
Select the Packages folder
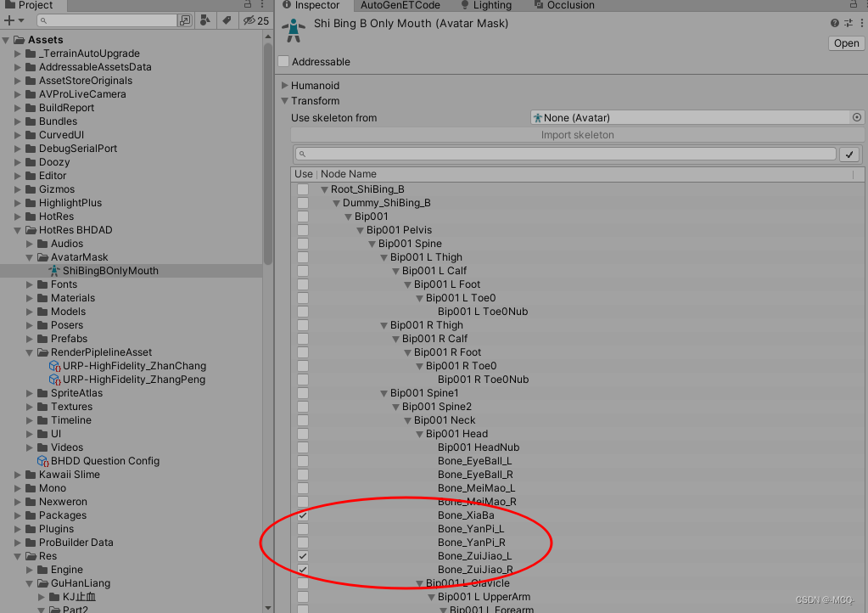coord(63,515)
